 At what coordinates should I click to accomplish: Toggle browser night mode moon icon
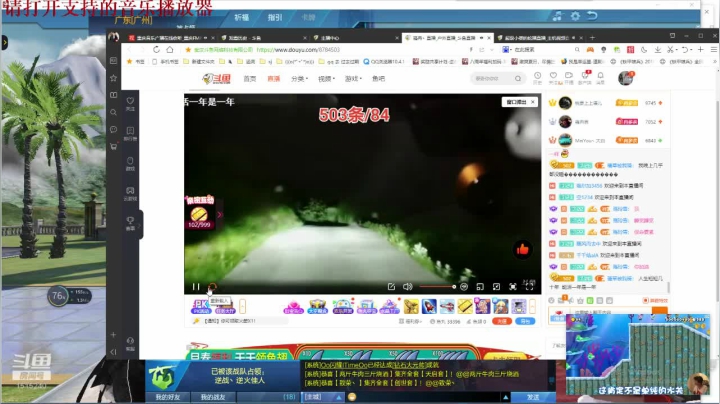point(644,50)
